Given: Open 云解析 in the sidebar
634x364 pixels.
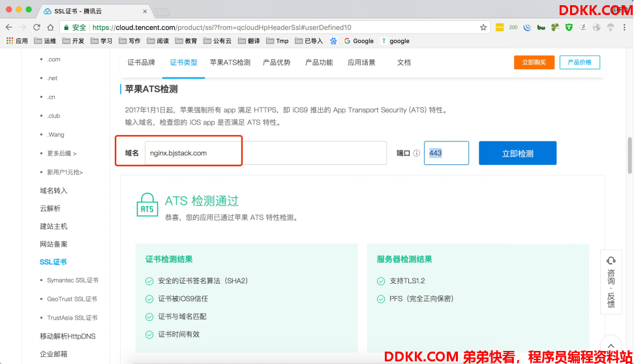Looking at the screenshot, I should click(50, 208).
